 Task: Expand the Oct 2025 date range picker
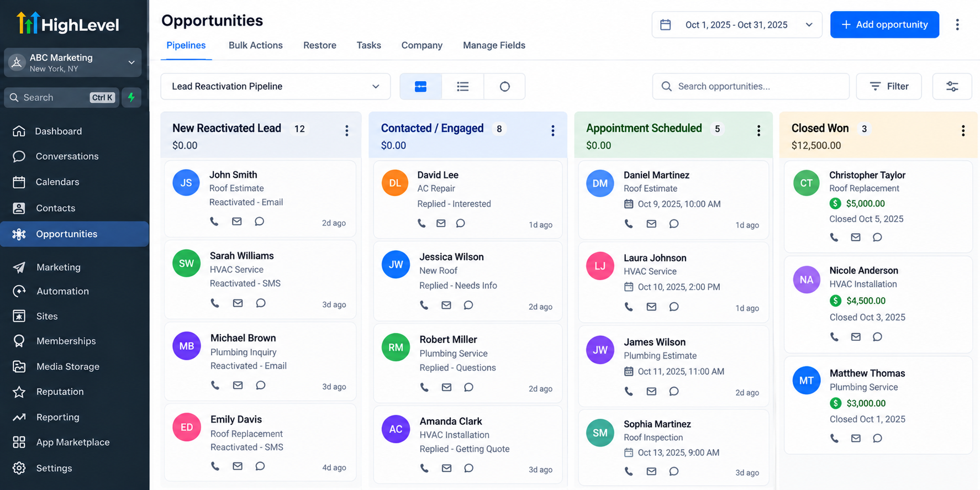737,25
